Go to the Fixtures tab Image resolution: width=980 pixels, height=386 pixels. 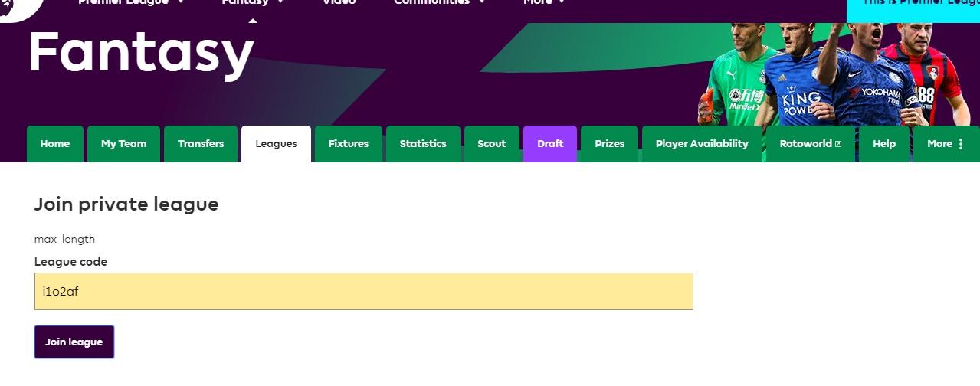tap(349, 144)
